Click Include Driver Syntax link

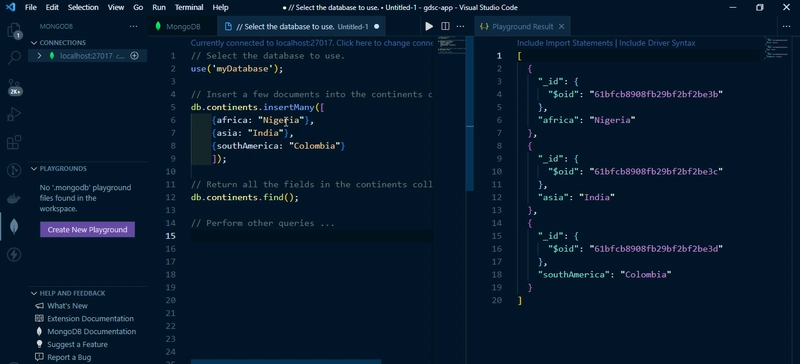[657, 43]
